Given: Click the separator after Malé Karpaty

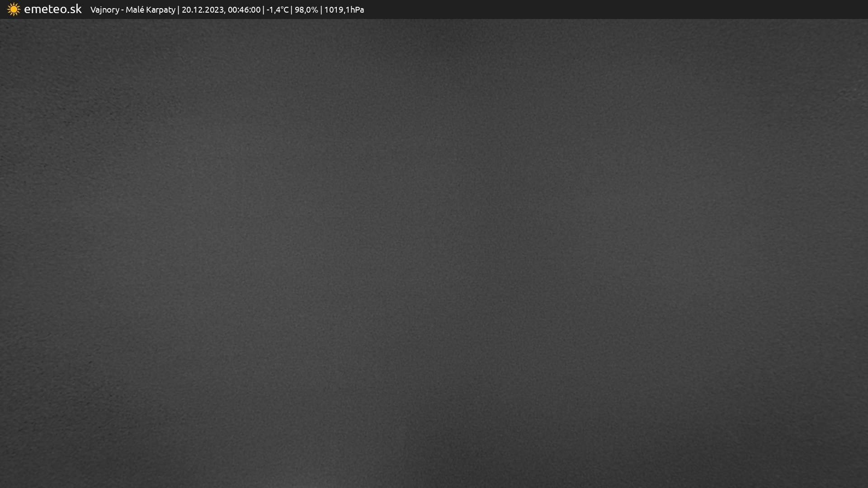Looking at the screenshot, I should coord(179,9).
